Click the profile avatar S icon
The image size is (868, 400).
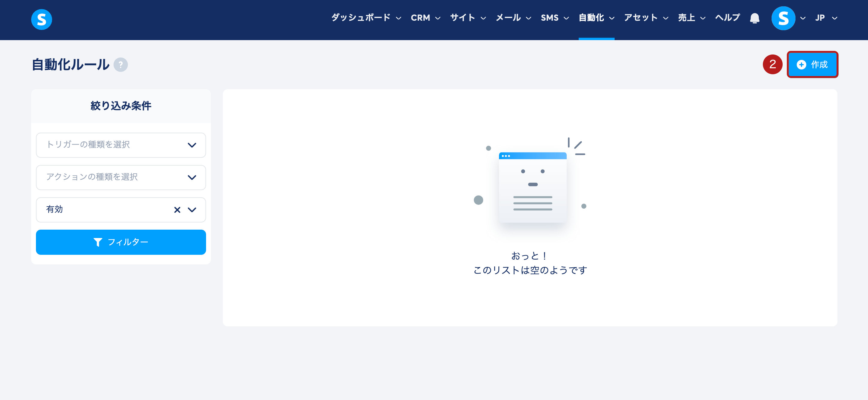783,18
